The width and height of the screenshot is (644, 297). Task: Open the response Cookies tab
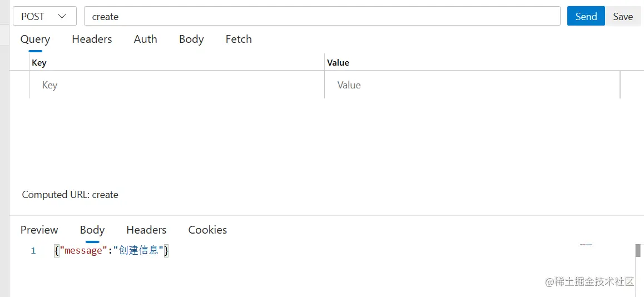click(x=207, y=230)
